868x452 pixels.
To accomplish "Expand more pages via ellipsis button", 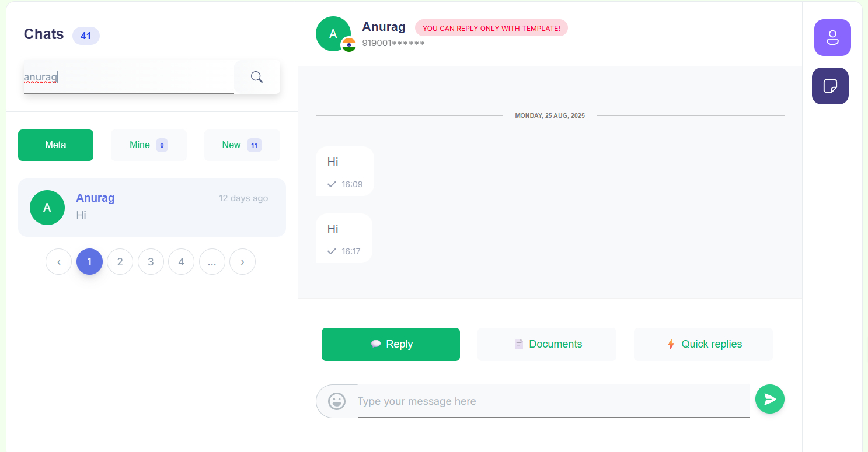I will pyautogui.click(x=212, y=262).
